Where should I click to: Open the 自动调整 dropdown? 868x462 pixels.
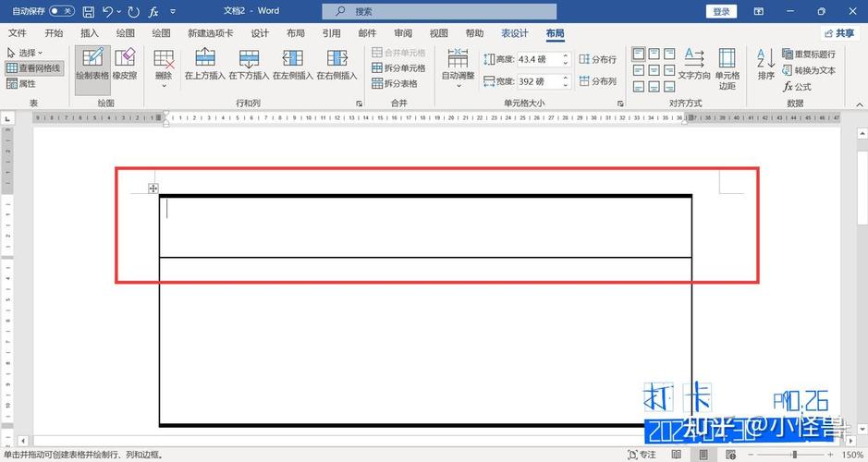tap(458, 68)
